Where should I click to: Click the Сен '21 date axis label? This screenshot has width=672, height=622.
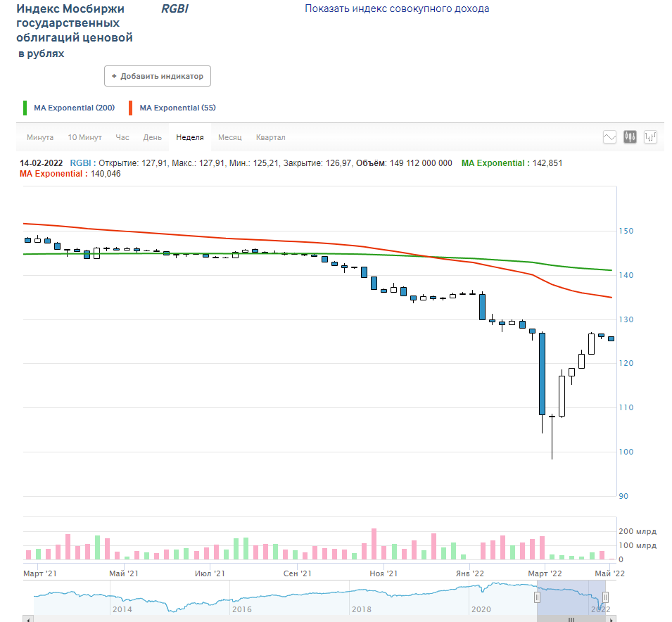[298, 573]
